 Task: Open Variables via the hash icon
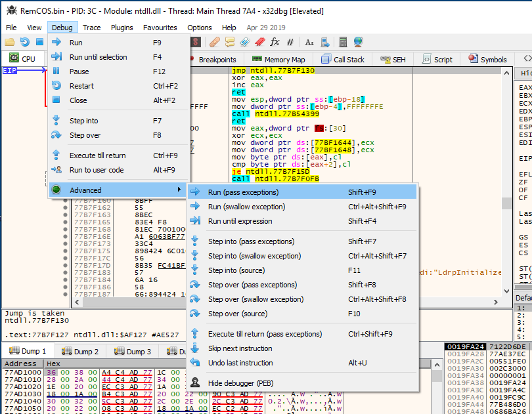point(290,42)
